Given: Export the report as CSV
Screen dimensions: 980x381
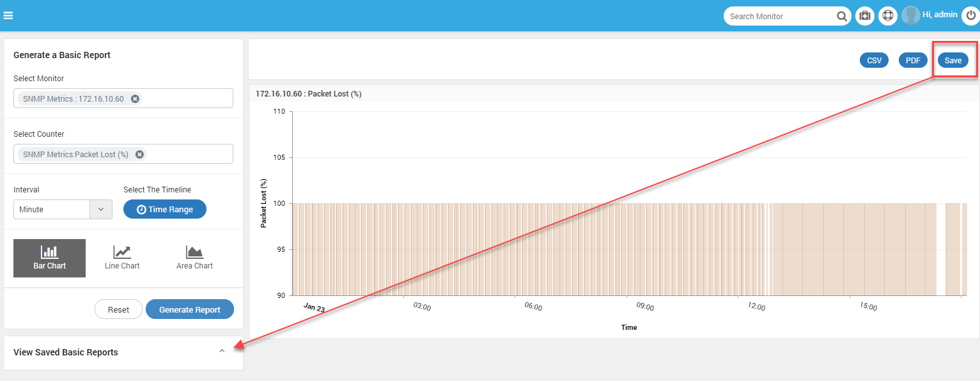Looking at the screenshot, I should [874, 61].
